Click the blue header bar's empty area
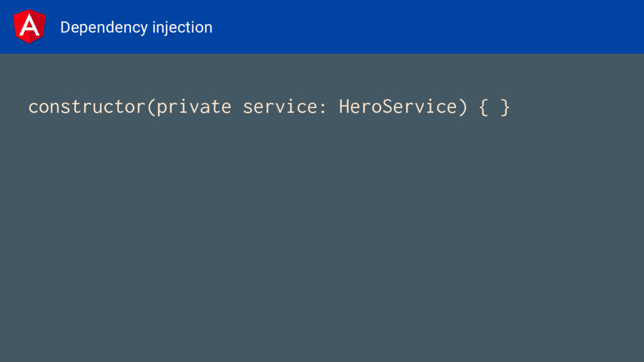 pyautogui.click(x=427, y=26)
